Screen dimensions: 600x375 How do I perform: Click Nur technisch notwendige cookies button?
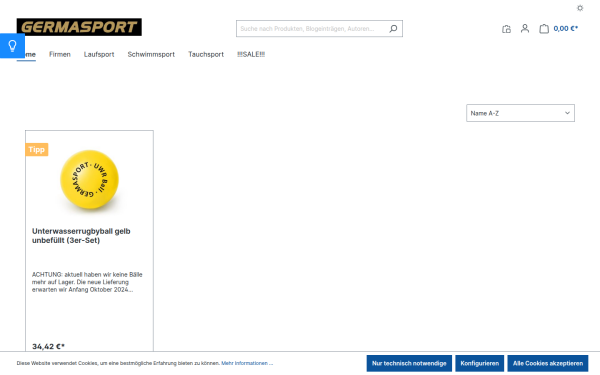pyautogui.click(x=409, y=364)
